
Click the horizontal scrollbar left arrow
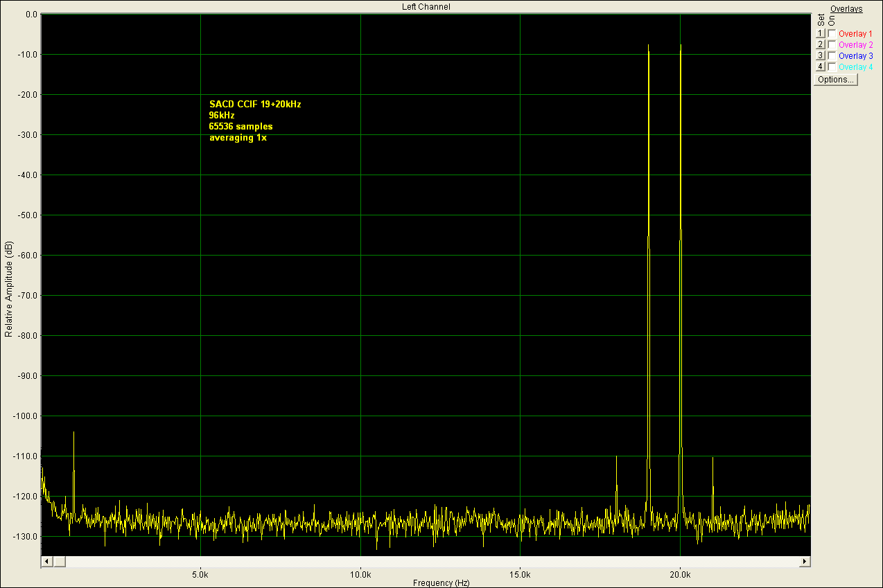pos(47,561)
